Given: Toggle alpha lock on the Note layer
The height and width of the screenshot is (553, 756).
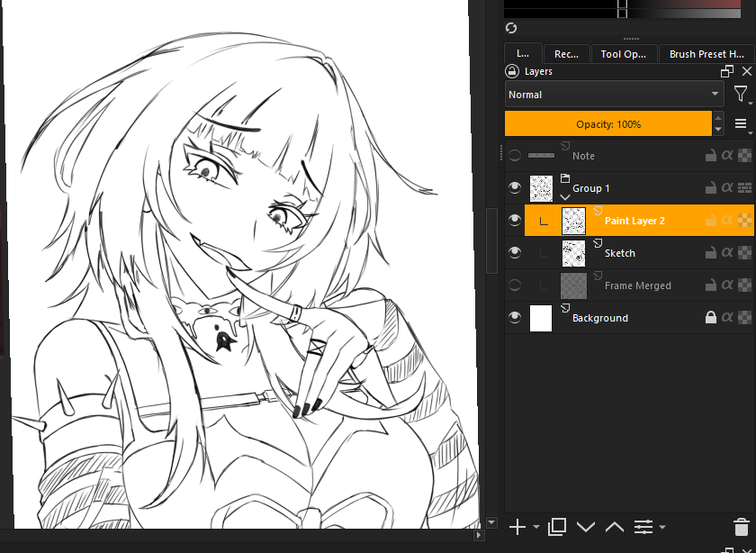Looking at the screenshot, I should pos(727,156).
